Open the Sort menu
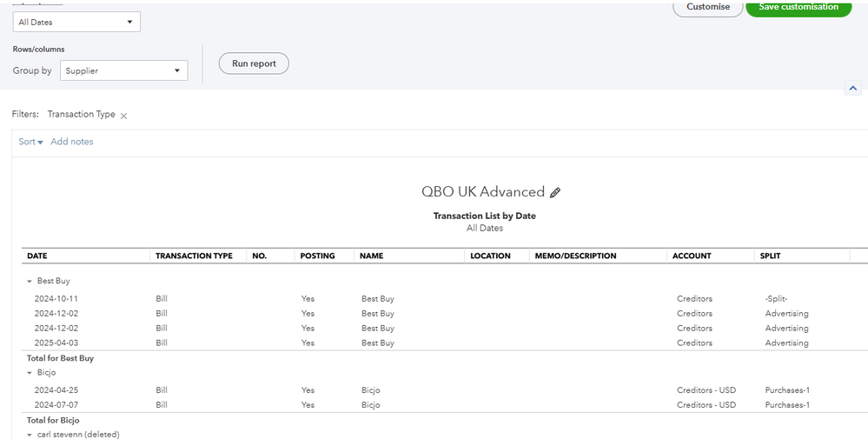 click(30, 142)
